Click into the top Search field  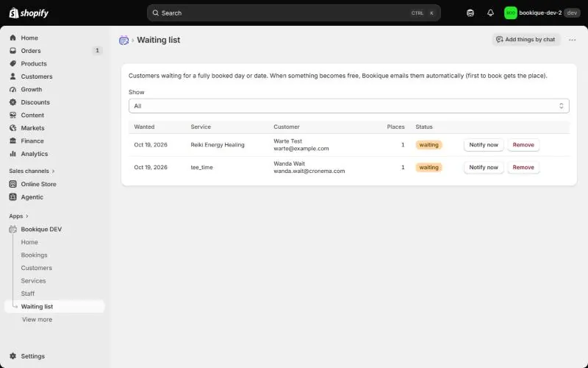tap(293, 13)
